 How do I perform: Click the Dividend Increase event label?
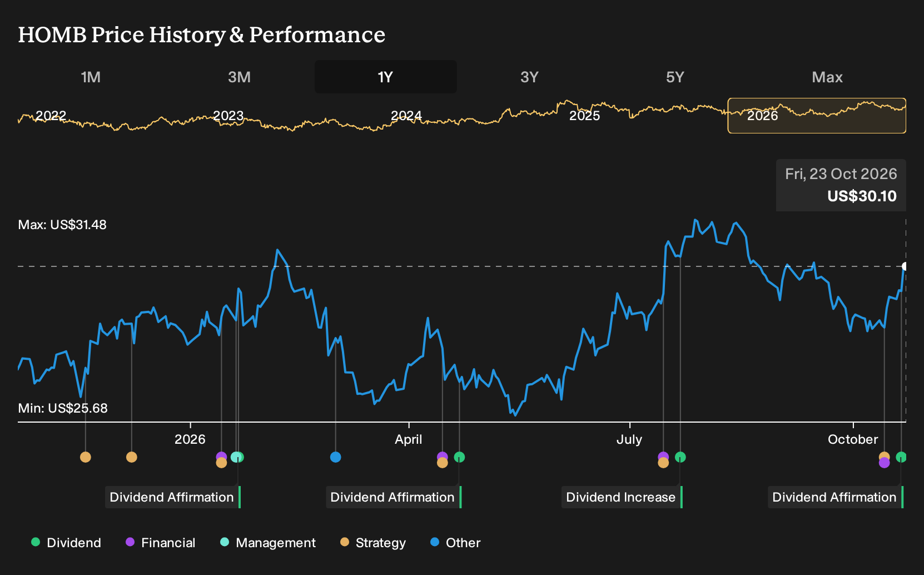pos(622,497)
